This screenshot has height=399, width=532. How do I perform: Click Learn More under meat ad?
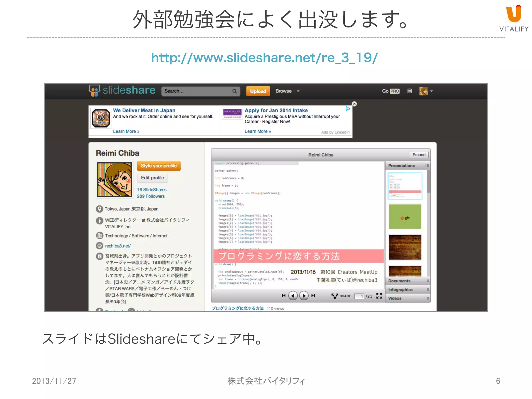[126, 131]
